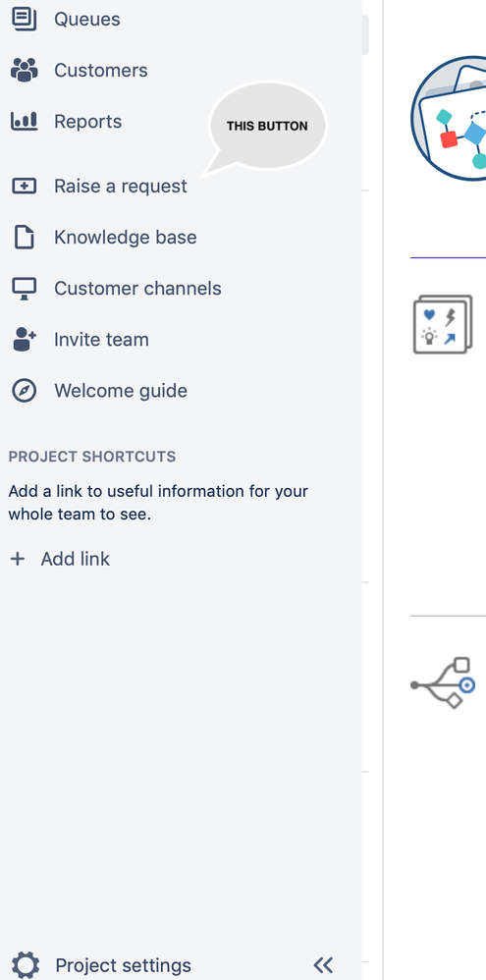Click the Queues sidebar icon
486x980 pixels.
click(24, 19)
